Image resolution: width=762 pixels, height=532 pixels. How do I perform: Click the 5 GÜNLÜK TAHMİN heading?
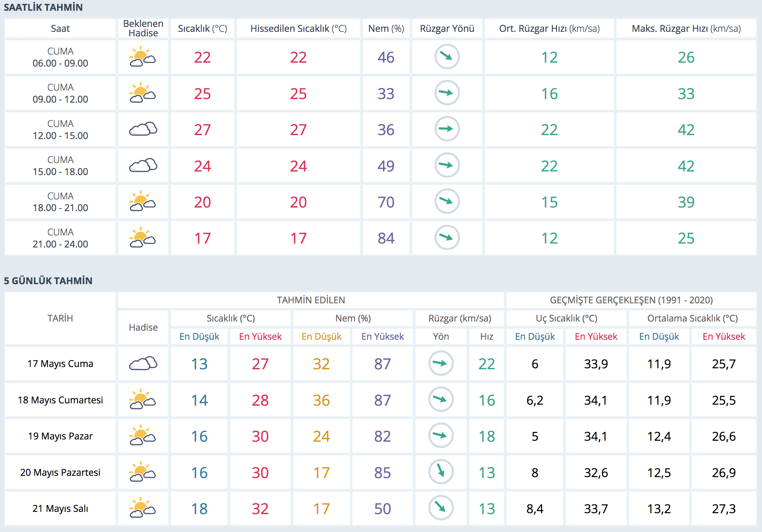[48, 281]
